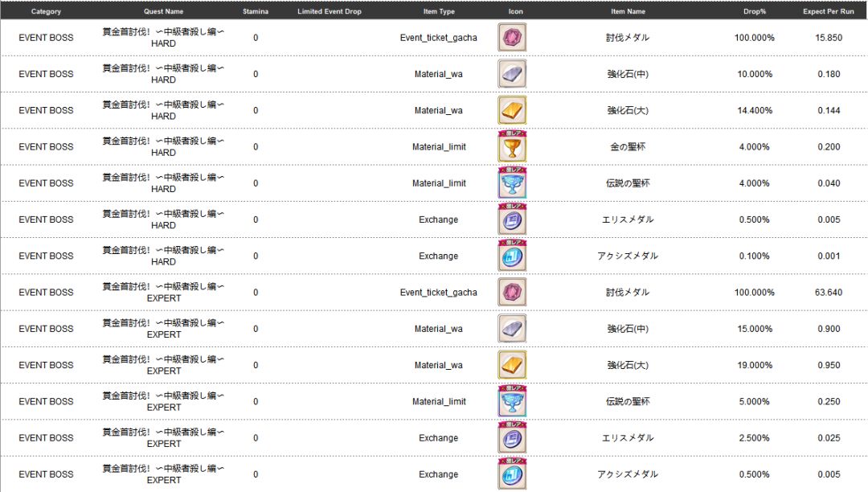
Task: Click the 金の聖杯 gold trophy icon
Action: coord(512,146)
